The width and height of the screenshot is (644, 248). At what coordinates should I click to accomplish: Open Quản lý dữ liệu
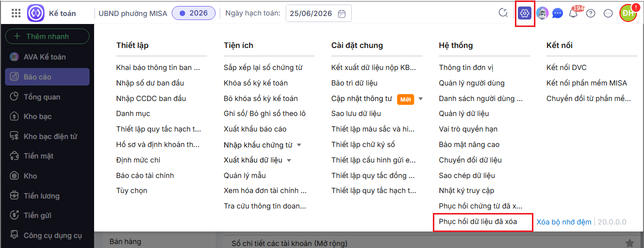464,113
